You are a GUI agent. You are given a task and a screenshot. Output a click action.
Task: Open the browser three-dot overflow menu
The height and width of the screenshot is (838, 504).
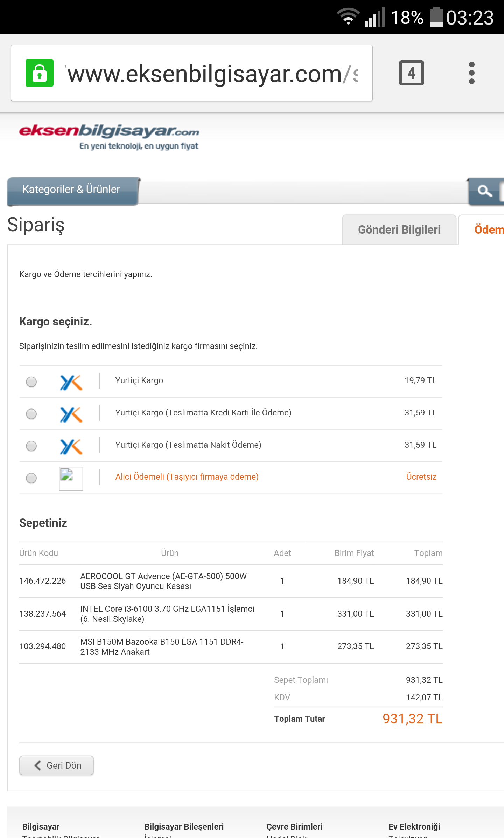tap(471, 73)
